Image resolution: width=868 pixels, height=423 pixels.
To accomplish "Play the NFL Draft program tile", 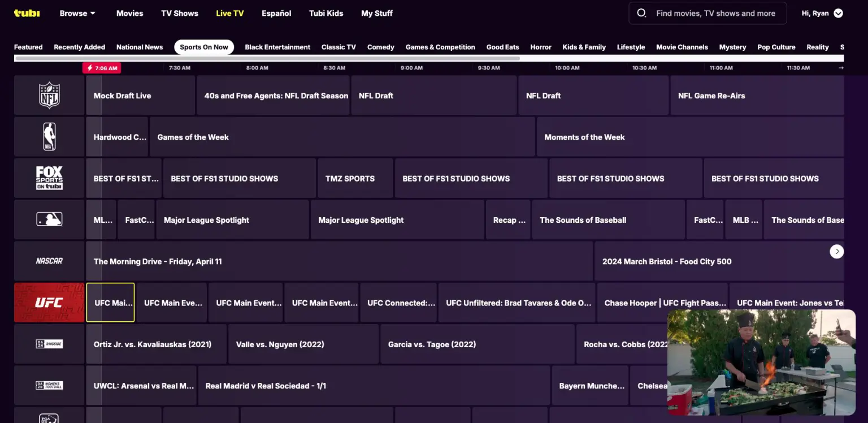I will pos(433,96).
